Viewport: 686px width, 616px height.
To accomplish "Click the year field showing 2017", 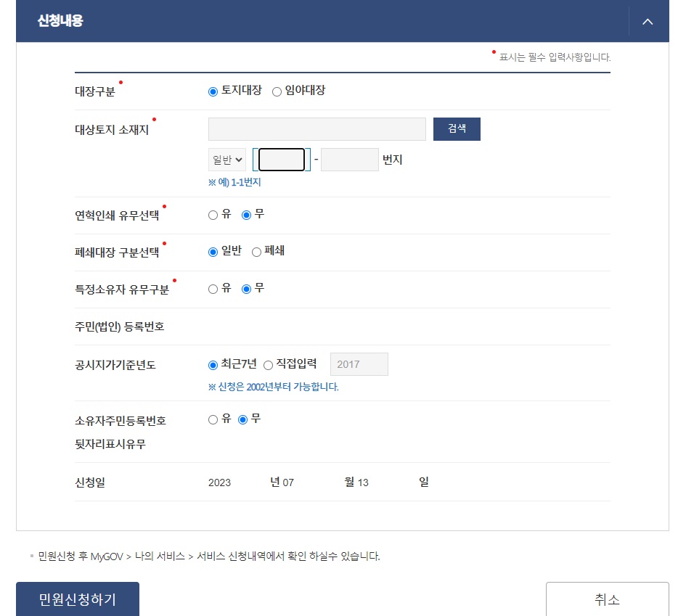I will [x=359, y=364].
